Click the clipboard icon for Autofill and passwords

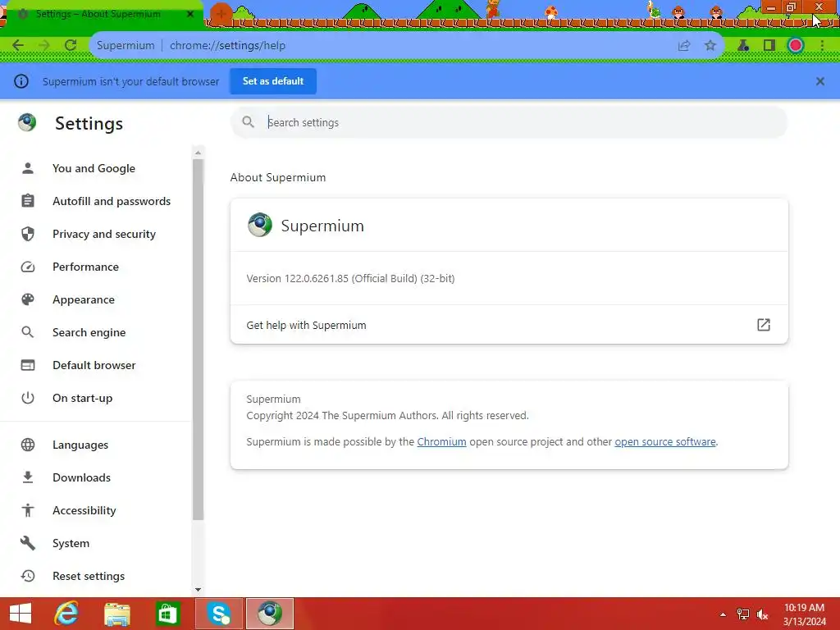(x=28, y=201)
